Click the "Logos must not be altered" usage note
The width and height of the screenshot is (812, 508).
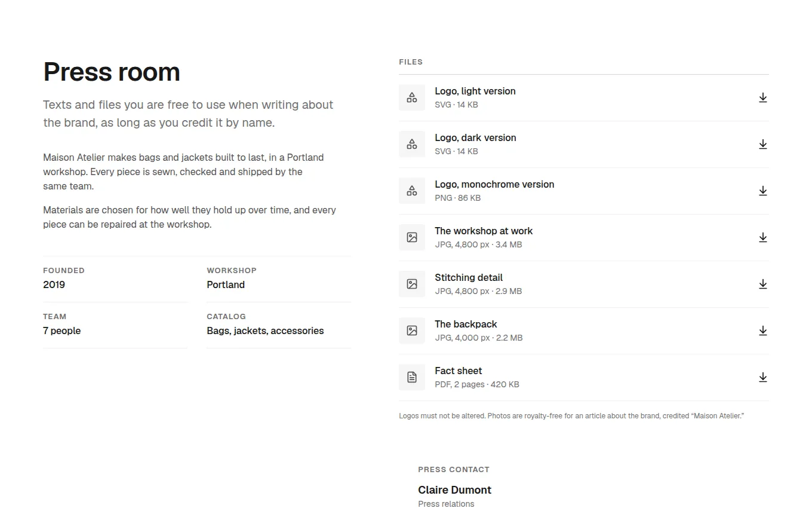click(x=571, y=416)
